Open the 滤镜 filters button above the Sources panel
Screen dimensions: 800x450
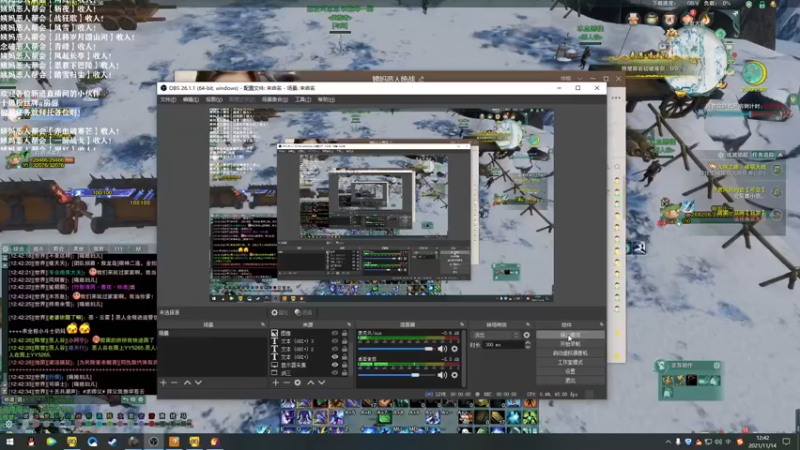[304, 312]
